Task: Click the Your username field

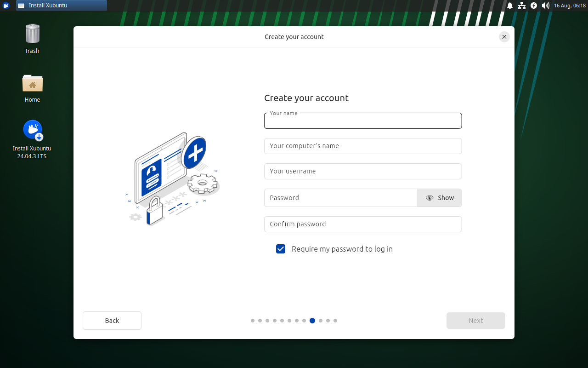Action: point(363,171)
